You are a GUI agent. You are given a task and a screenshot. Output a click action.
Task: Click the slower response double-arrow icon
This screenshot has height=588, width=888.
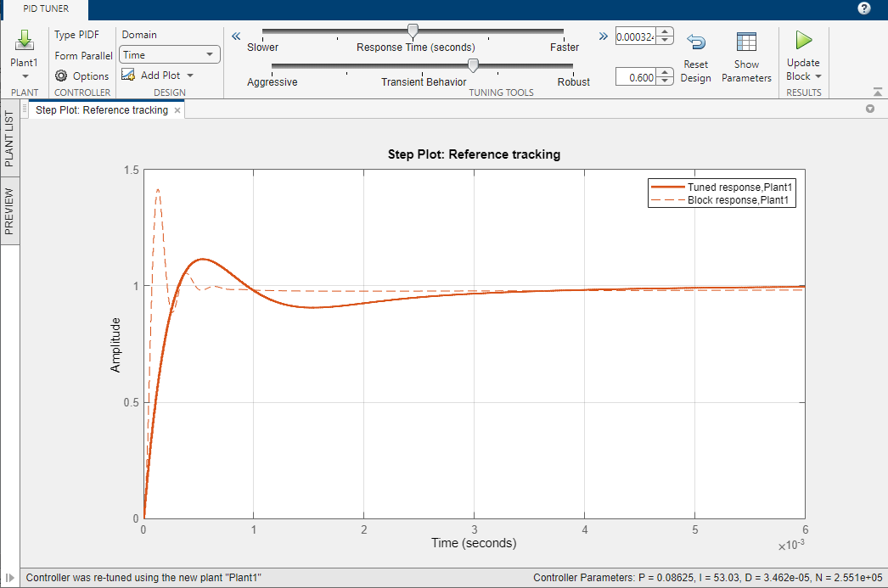coord(236,36)
